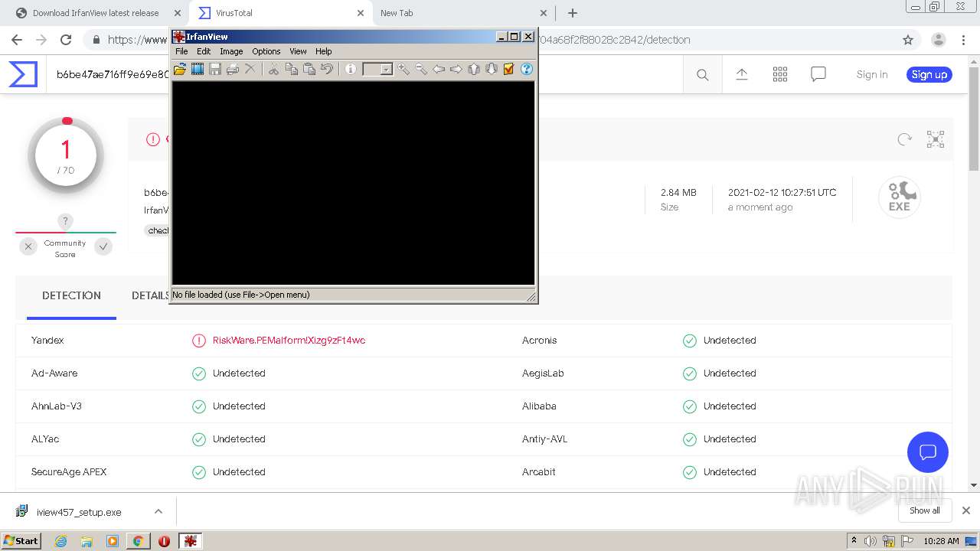Go to next file arrow

[x=456, y=69]
